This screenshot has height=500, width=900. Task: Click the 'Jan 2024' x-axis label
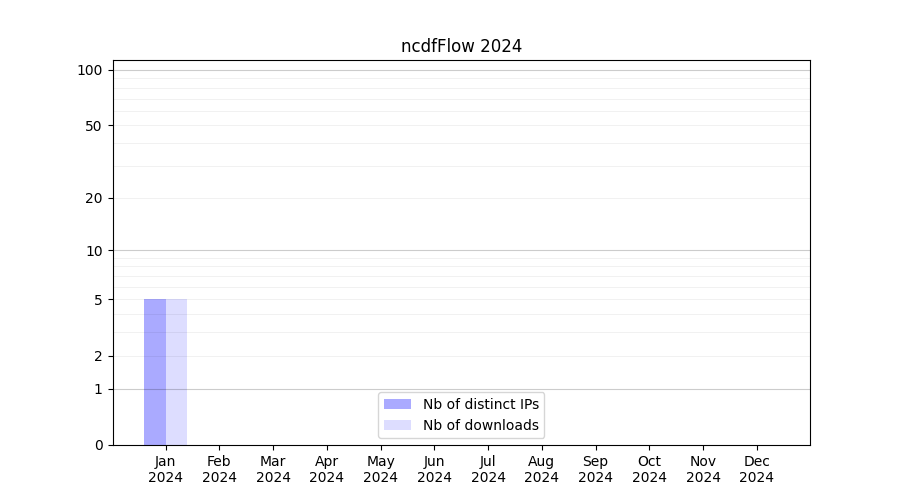click(166, 469)
